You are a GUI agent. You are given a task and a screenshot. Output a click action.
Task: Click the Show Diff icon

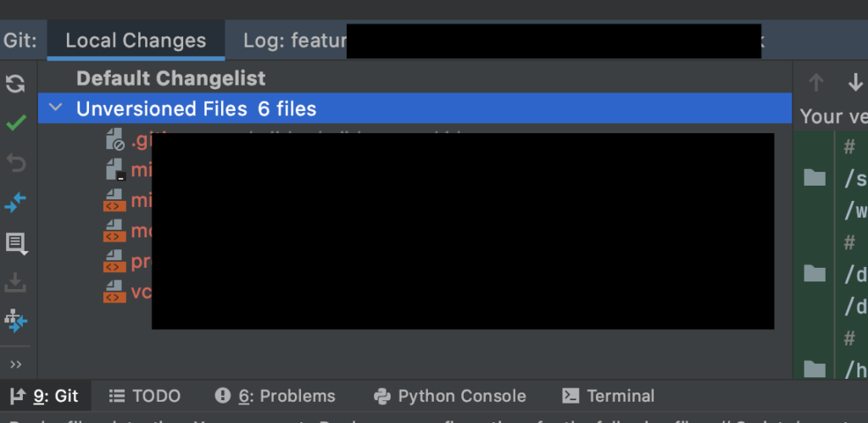[x=15, y=203]
